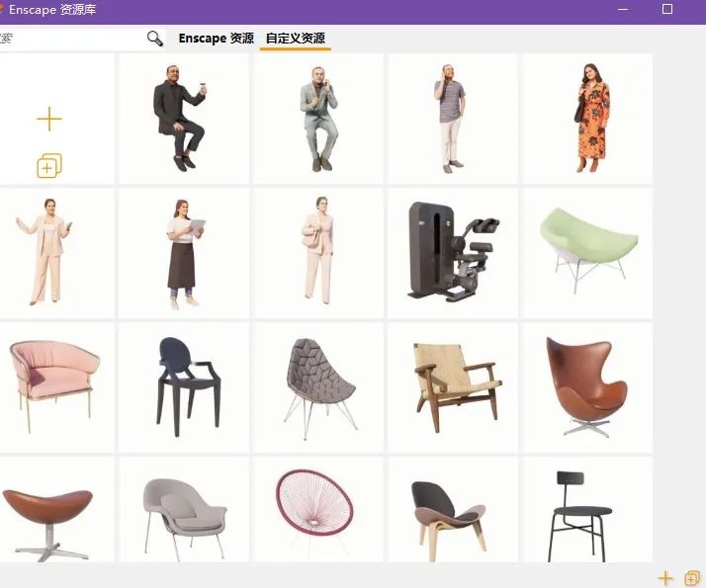Select the three-legged shell chair
Viewport: 706px width, 588px height.
452,510
